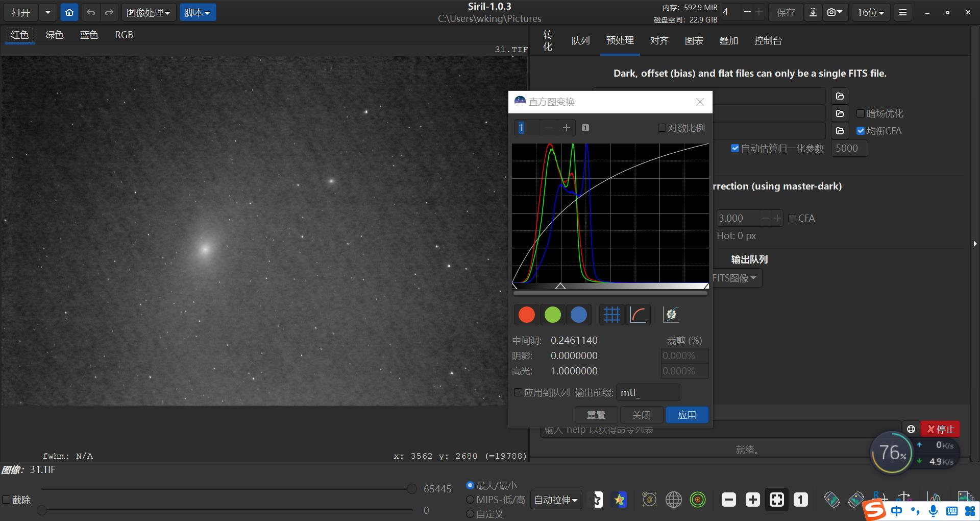Browse for the second calibration file
This screenshot has height=521, width=980.
(x=840, y=113)
